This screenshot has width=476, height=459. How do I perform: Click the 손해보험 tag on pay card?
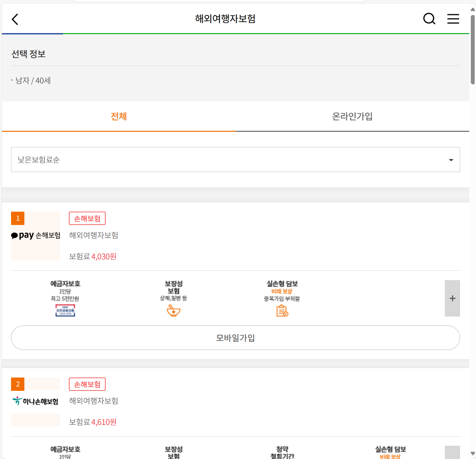pyautogui.click(x=87, y=218)
